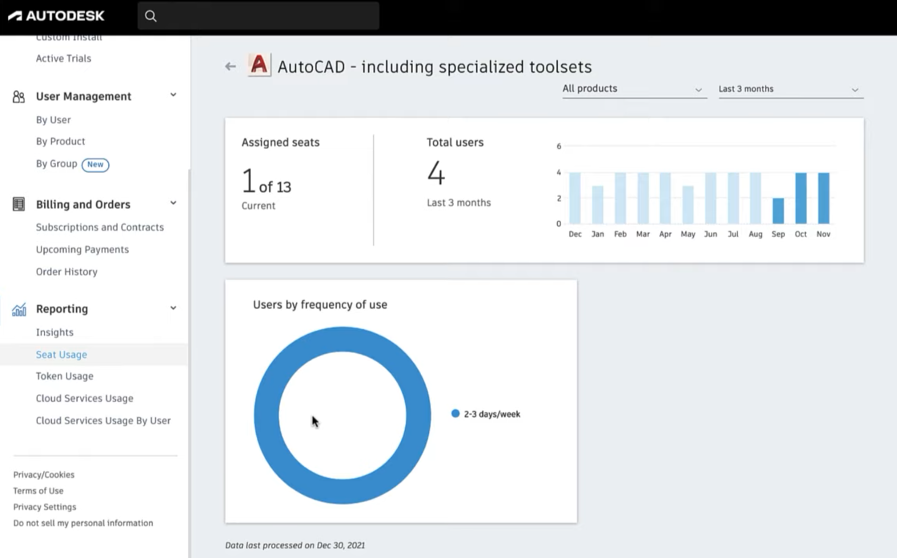The image size is (897, 558).
Task: Click the User Management heading
Action: (x=84, y=96)
